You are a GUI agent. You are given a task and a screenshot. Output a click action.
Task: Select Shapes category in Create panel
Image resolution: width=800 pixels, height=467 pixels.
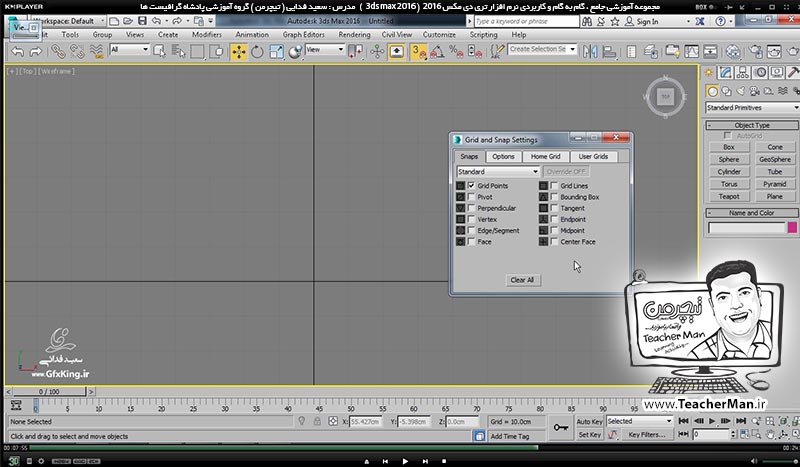tap(727, 91)
